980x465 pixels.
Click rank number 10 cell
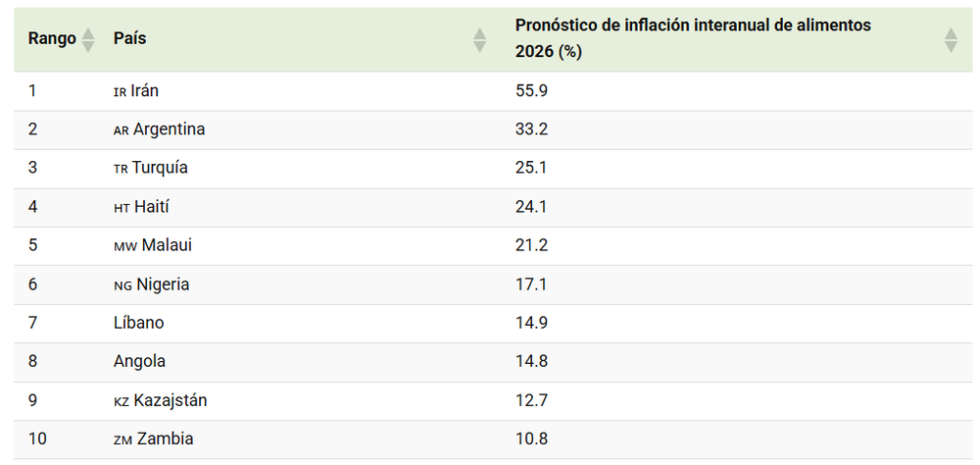click(37, 439)
